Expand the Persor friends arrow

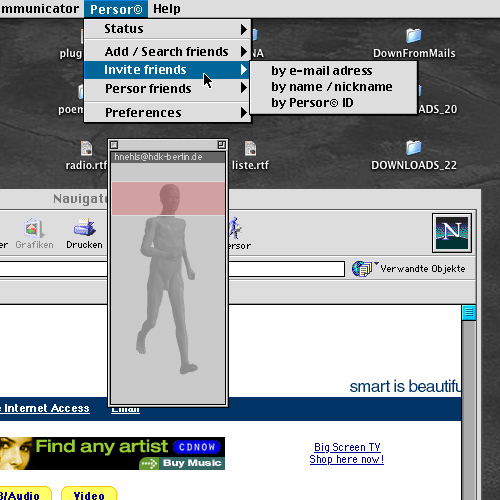coord(244,88)
